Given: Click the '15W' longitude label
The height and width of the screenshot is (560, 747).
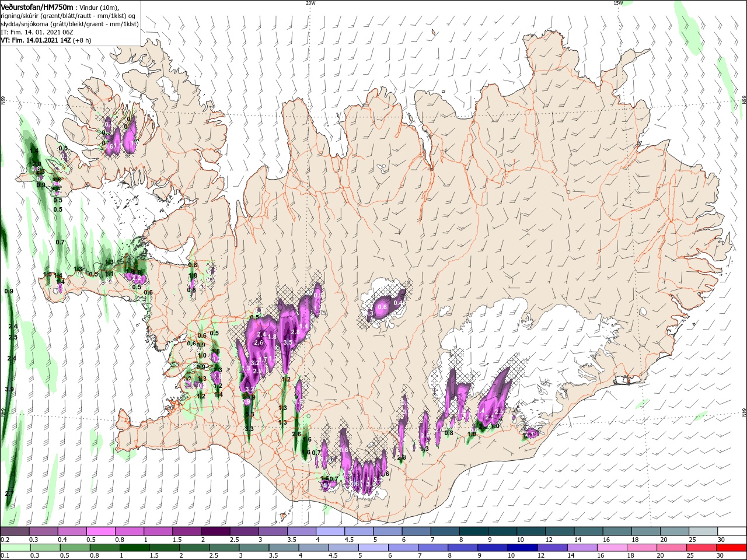Looking at the screenshot, I should point(618,3).
